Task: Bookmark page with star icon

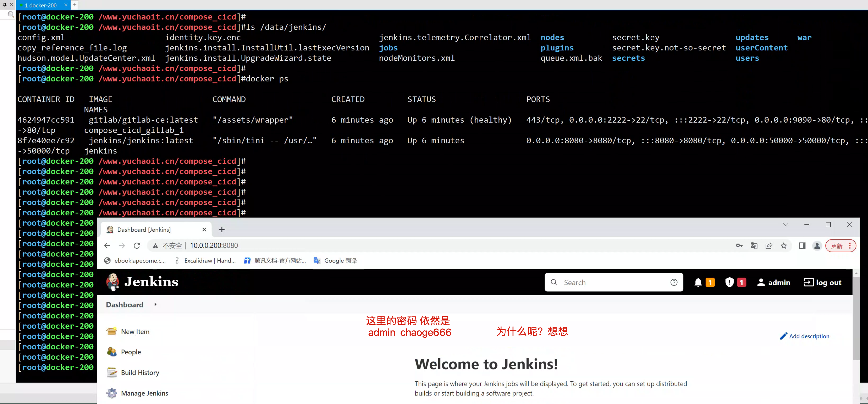Action: click(x=784, y=246)
